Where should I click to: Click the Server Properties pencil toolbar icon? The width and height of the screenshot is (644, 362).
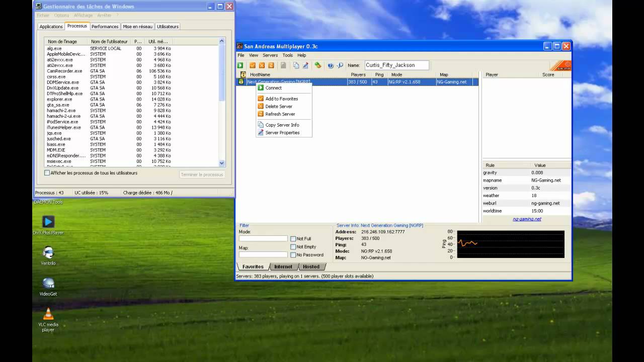pos(305,65)
